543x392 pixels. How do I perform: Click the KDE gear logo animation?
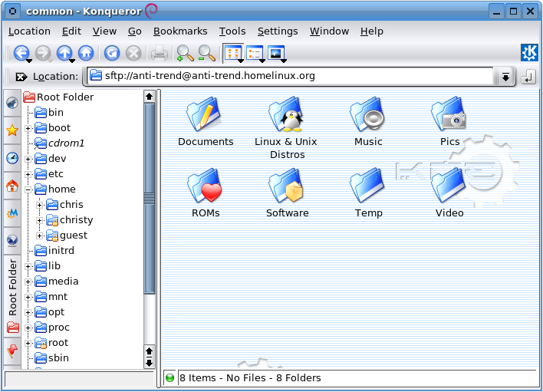point(529,53)
